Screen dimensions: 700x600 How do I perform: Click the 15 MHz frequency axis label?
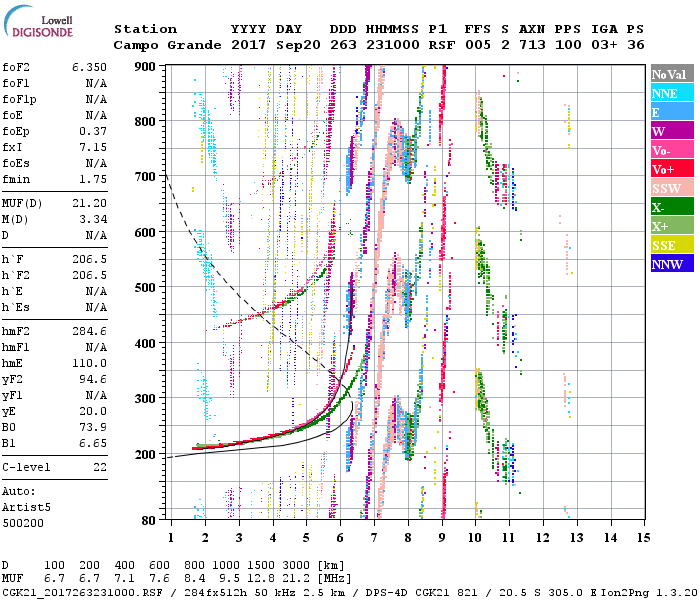click(643, 538)
